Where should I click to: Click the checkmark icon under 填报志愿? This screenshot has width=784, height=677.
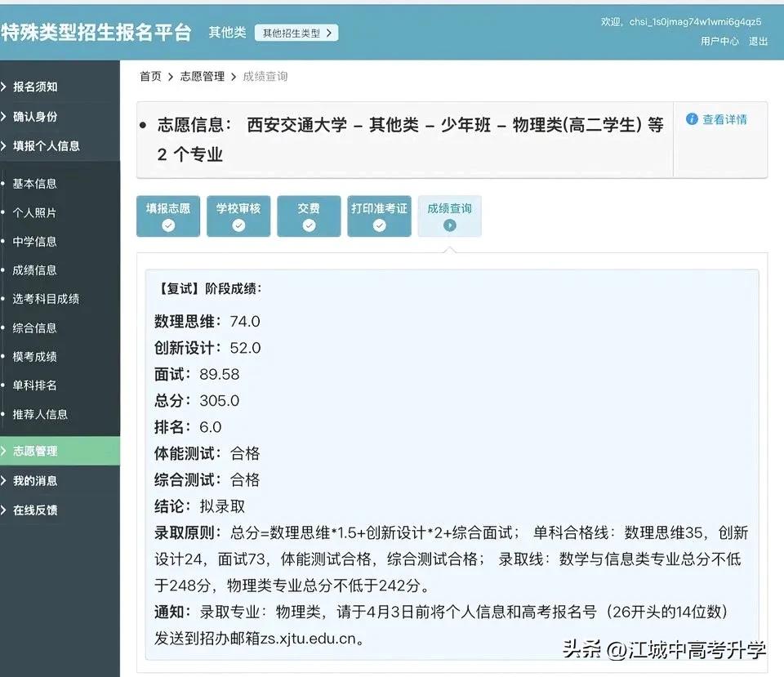(168, 225)
